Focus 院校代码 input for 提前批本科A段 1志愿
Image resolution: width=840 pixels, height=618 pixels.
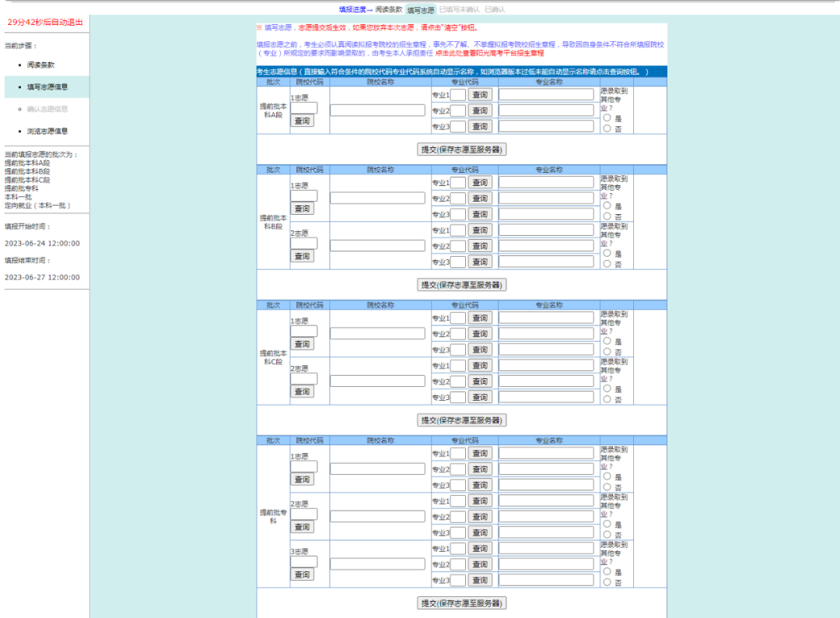304,107
